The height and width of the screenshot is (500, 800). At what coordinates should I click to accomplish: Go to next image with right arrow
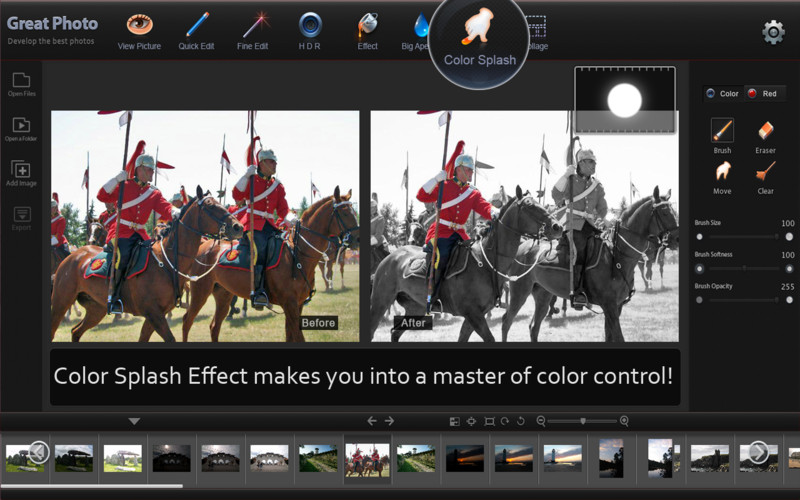tap(389, 421)
